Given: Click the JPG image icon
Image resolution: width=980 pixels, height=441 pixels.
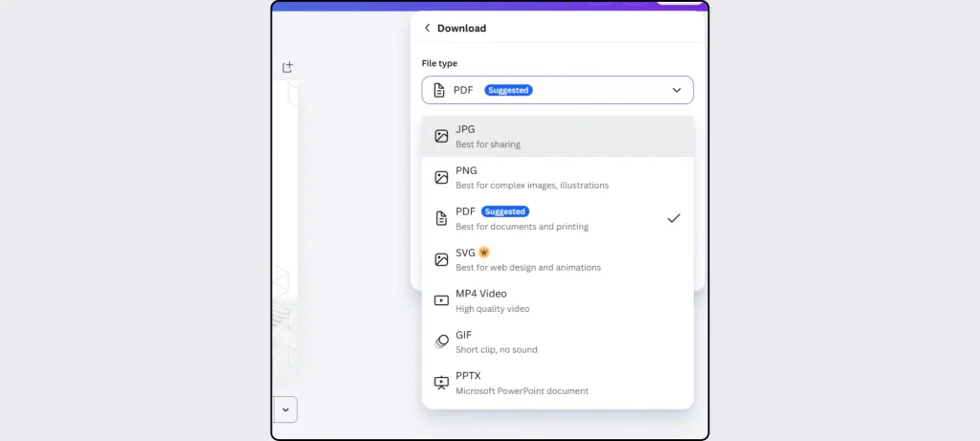Looking at the screenshot, I should (441, 136).
